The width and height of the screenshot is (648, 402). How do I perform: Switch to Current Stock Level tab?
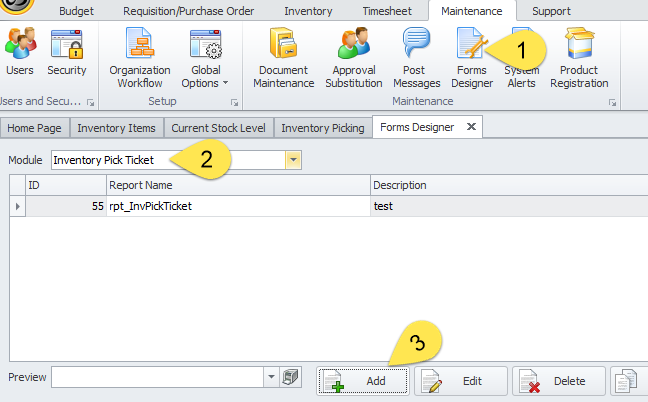[x=218, y=128]
